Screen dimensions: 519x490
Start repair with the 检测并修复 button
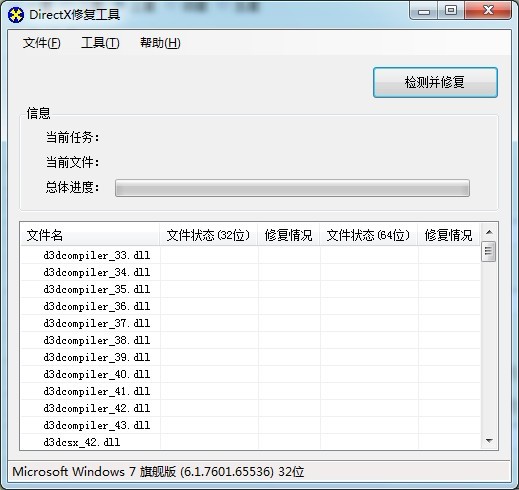click(435, 82)
